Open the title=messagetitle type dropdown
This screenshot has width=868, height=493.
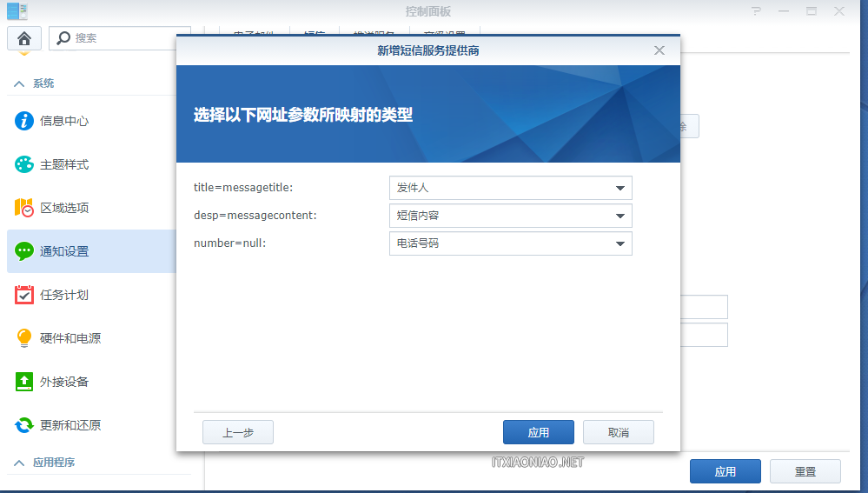(510, 188)
